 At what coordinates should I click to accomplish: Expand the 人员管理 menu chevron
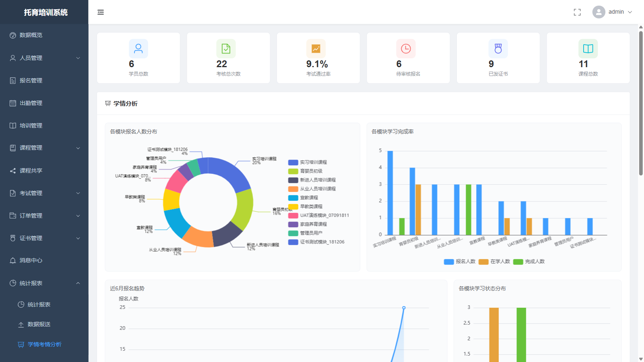[78, 58]
